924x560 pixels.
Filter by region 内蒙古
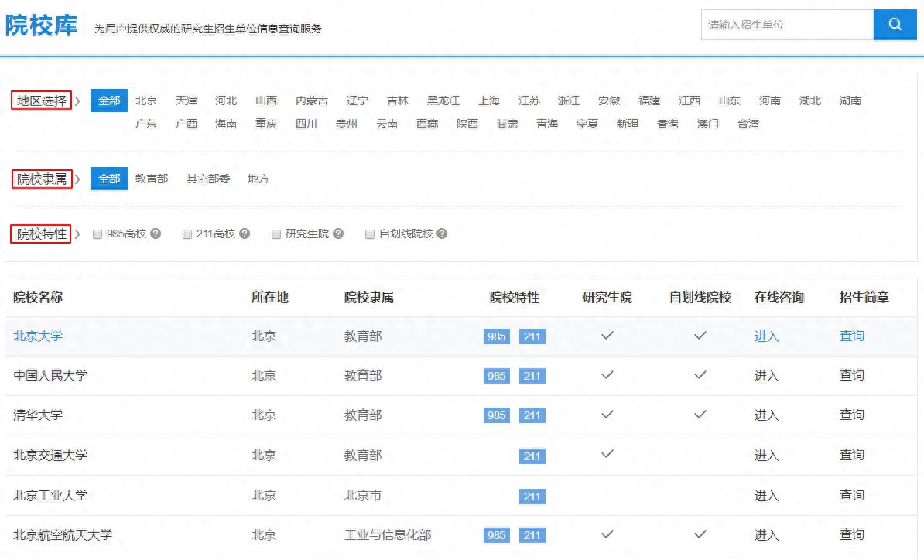[312, 101]
